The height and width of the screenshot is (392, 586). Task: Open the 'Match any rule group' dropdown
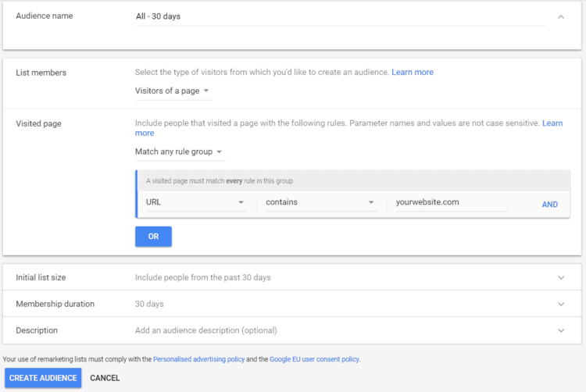tap(179, 151)
